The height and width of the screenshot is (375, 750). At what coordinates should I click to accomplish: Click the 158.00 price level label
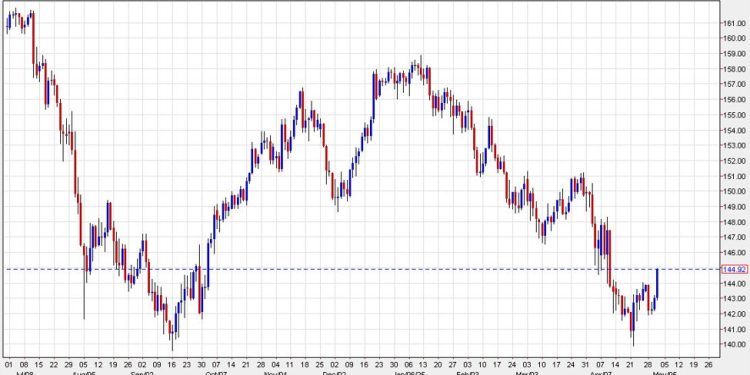(x=734, y=68)
